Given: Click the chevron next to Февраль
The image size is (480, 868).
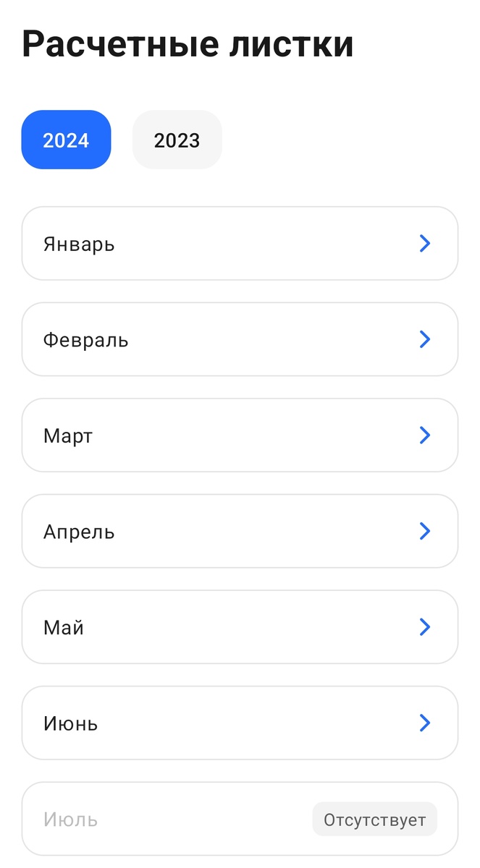Looking at the screenshot, I should tap(425, 339).
